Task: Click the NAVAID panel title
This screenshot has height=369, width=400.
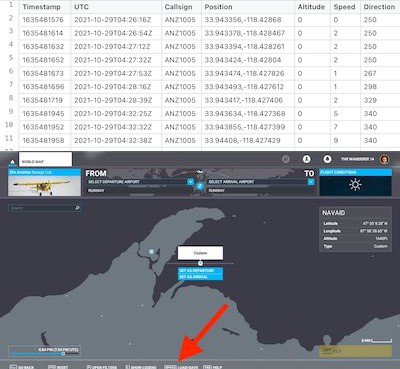Action: click(334, 213)
